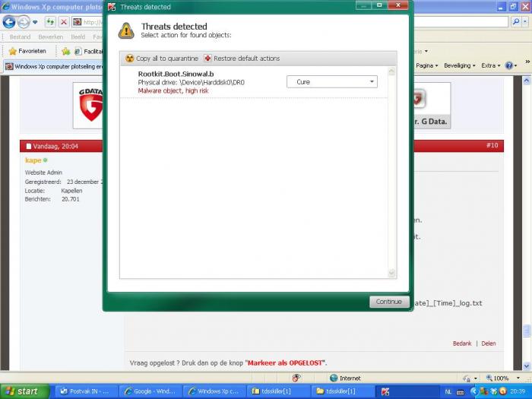Open recent pages dropdown arrow in IE
532x399 pixels.
pyautogui.click(x=35, y=23)
